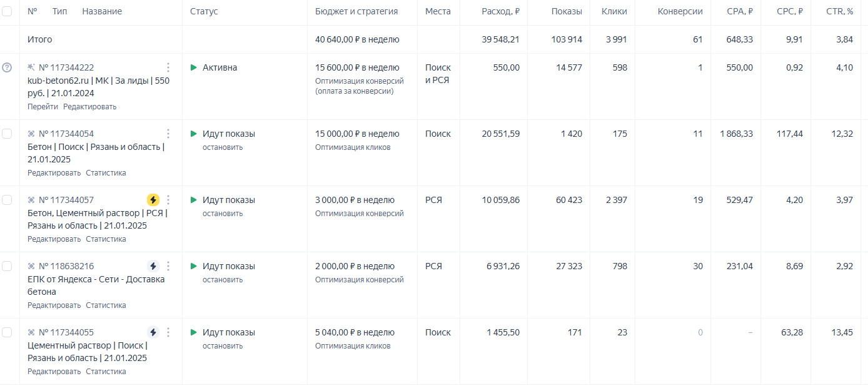868x391 pixels.
Task: Toggle the select-all checkbox in table header
Action: click(7, 11)
